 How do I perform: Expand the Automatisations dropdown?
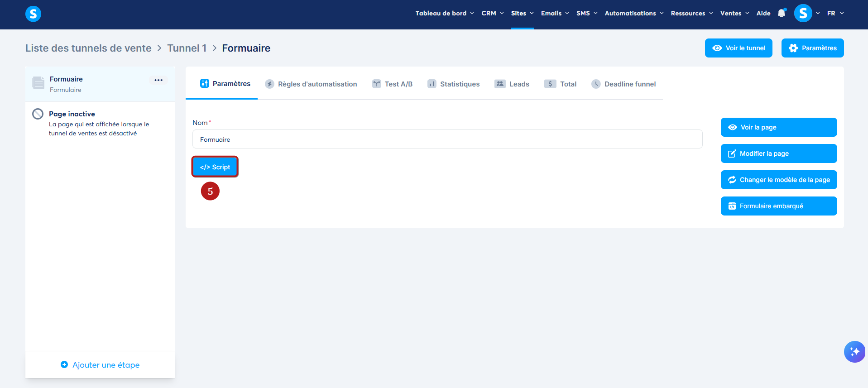(x=634, y=13)
